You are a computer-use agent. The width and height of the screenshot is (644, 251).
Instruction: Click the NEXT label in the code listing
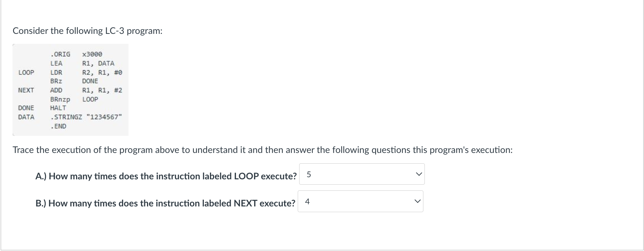(x=26, y=90)
